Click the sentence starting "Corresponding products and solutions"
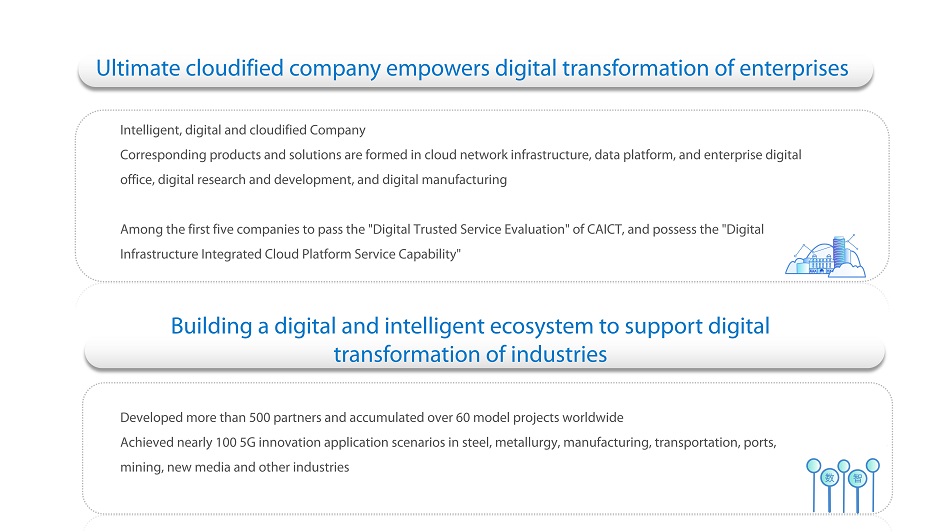The image size is (946, 532). [460, 155]
